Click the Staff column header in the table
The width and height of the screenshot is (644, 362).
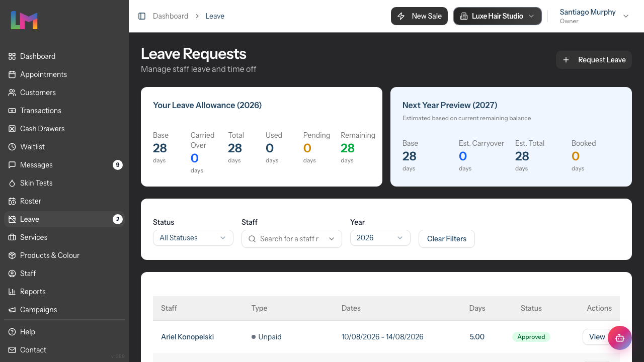[169, 308]
